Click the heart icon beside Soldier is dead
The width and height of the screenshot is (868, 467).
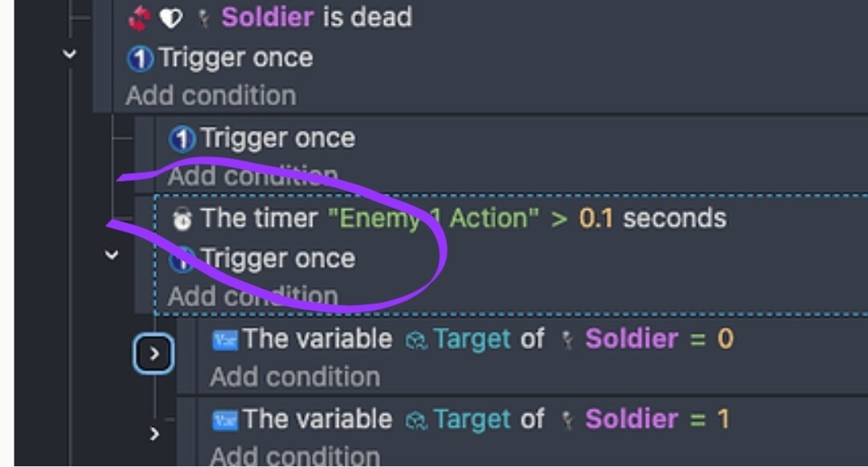pos(170,18)
